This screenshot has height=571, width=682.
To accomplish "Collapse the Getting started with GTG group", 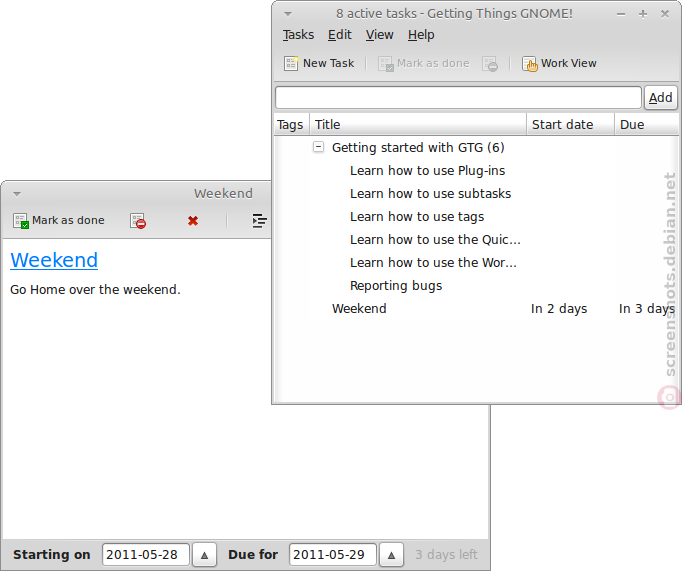I will click(318, 147).
